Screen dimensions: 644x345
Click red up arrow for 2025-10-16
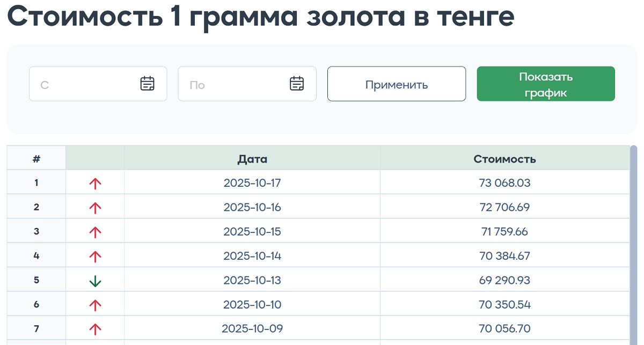95,208
